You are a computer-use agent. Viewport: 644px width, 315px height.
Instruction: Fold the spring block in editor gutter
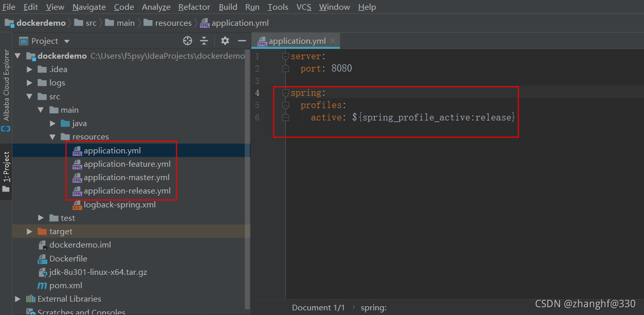click(x=286, y=93)
